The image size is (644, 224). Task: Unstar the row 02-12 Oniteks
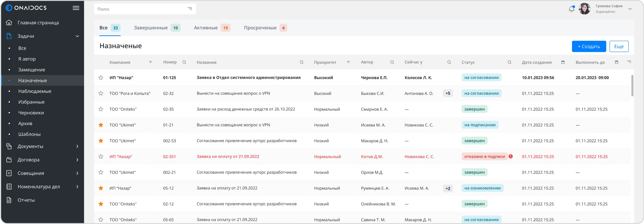pyautogui.click(x=101, y=204)
